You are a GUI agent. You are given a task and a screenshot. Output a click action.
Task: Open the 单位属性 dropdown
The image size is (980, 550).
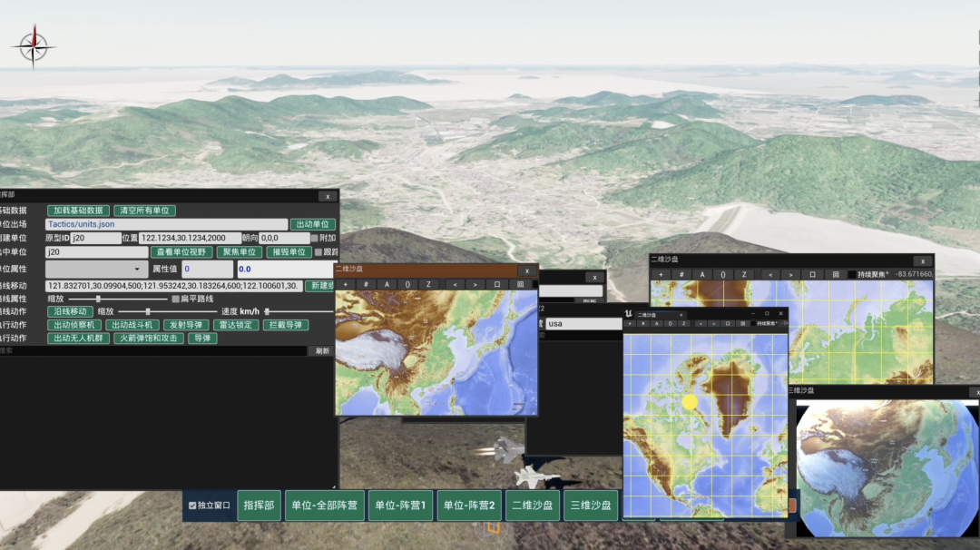coord(96,270)
